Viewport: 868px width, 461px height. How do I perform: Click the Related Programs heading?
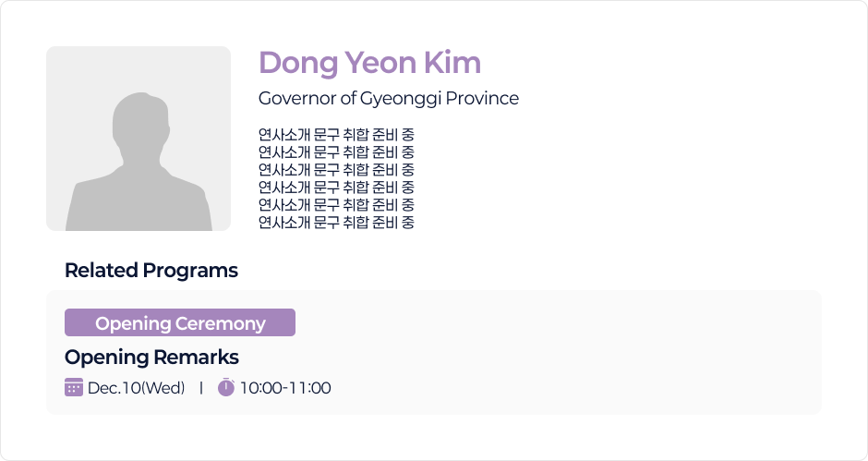click(x=151, y=271)
